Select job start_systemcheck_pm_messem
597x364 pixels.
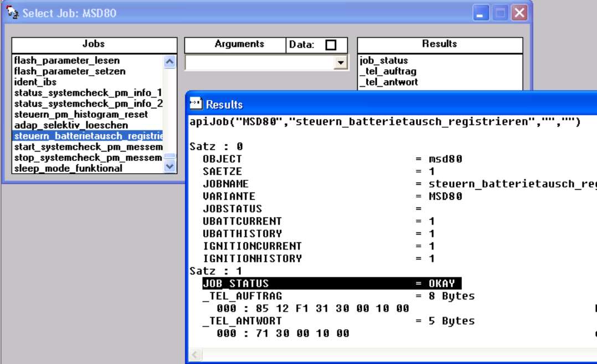[x=88, y=147]
